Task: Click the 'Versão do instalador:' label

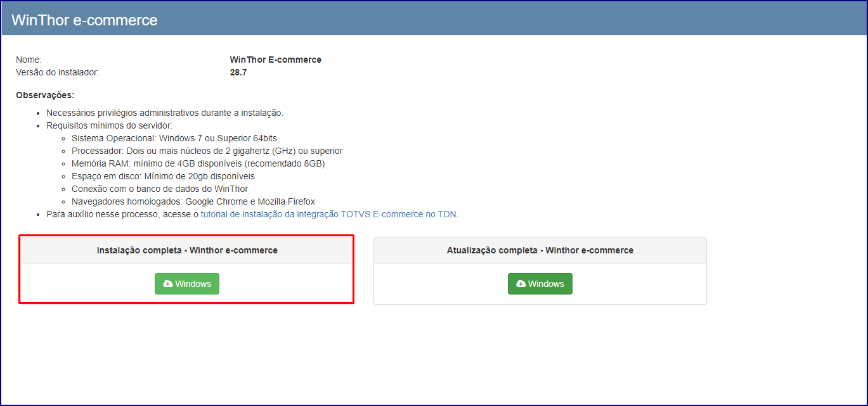Action: pos(58,72)
